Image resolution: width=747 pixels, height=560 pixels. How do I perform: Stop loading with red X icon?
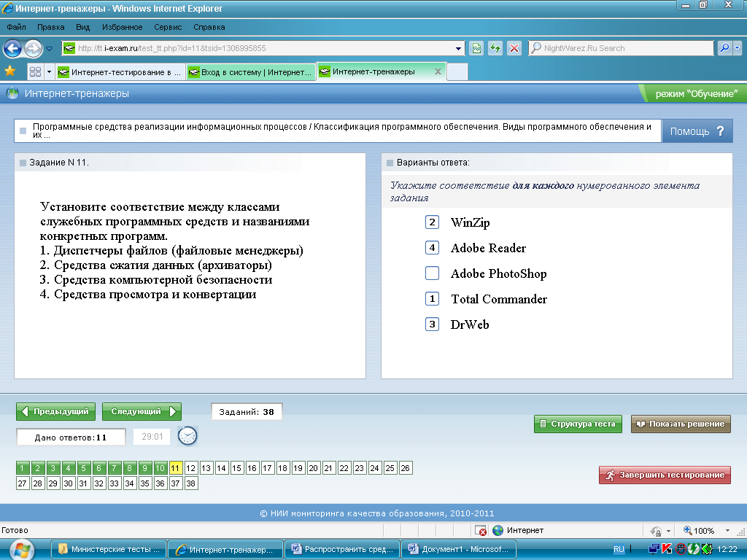514,48
